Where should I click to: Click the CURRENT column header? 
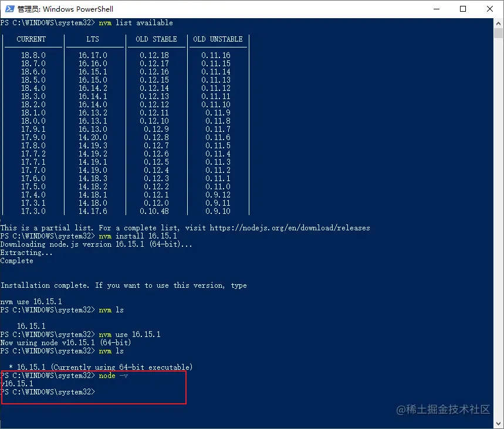[31, 39]
